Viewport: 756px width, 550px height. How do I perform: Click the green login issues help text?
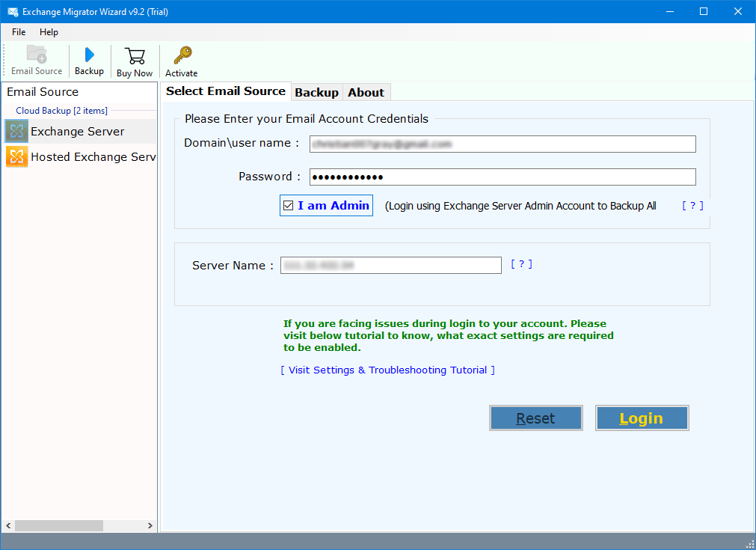click(x=449, y=335)
